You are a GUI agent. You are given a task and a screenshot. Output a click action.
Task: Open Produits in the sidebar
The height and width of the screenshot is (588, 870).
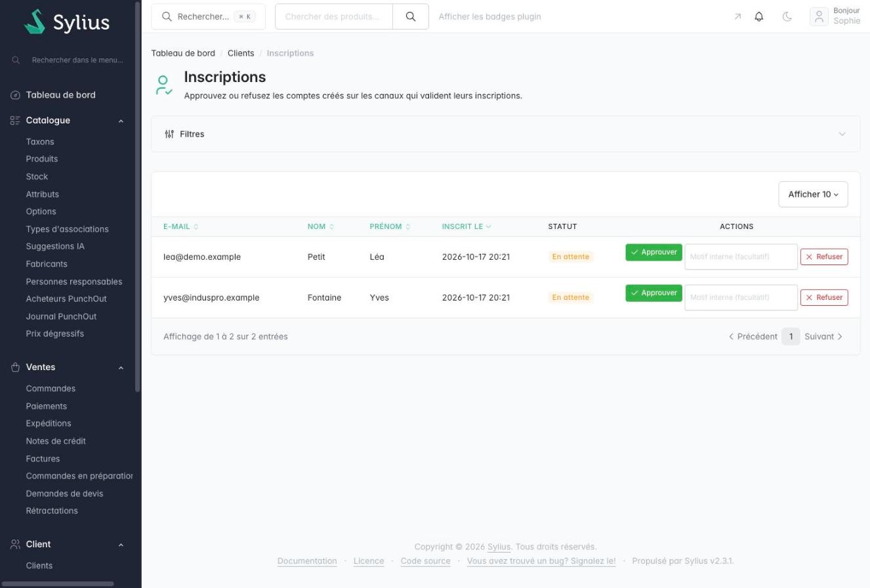coord(42,159)
